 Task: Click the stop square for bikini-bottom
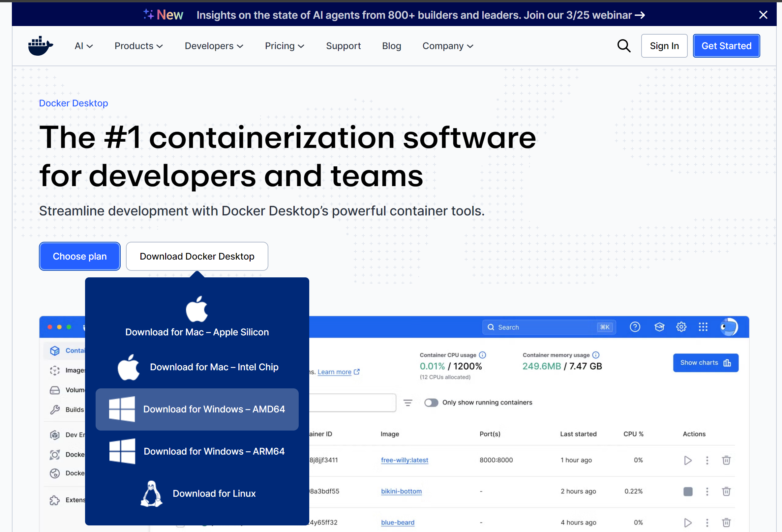[x=688, y=491]
